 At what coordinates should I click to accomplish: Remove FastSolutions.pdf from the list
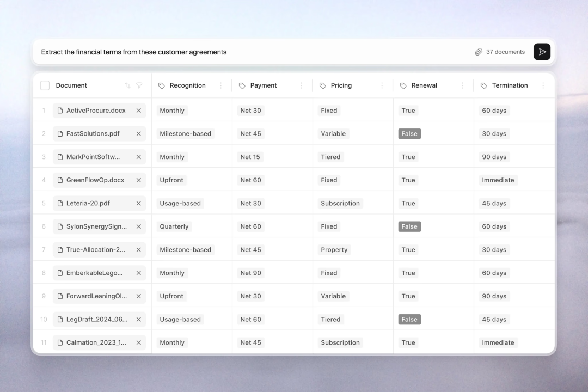tap(138, 134)
